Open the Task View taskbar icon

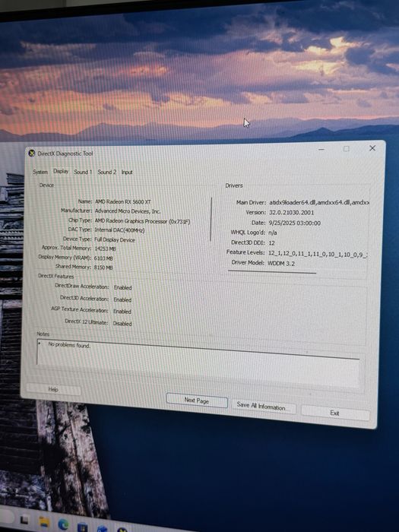[x=24, y=520]
